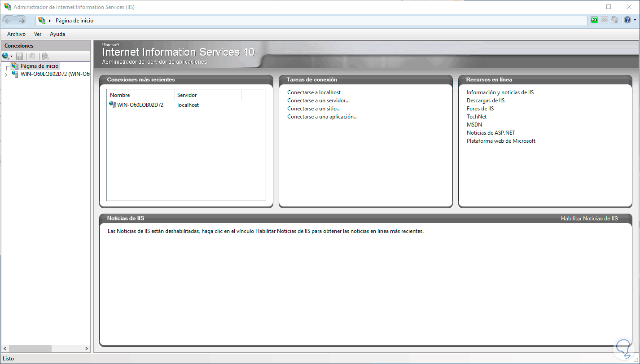Open the Archivo menu

coord(16,34)
